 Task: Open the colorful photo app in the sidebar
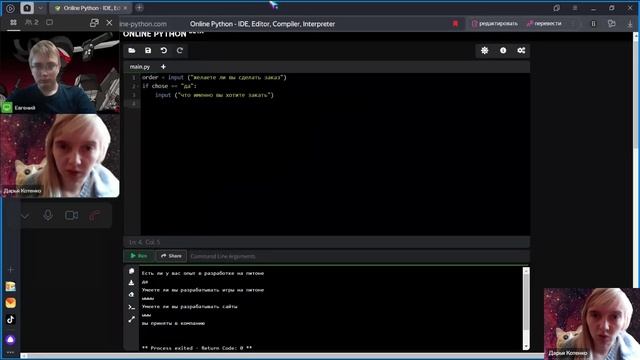(x=11, y=287)
